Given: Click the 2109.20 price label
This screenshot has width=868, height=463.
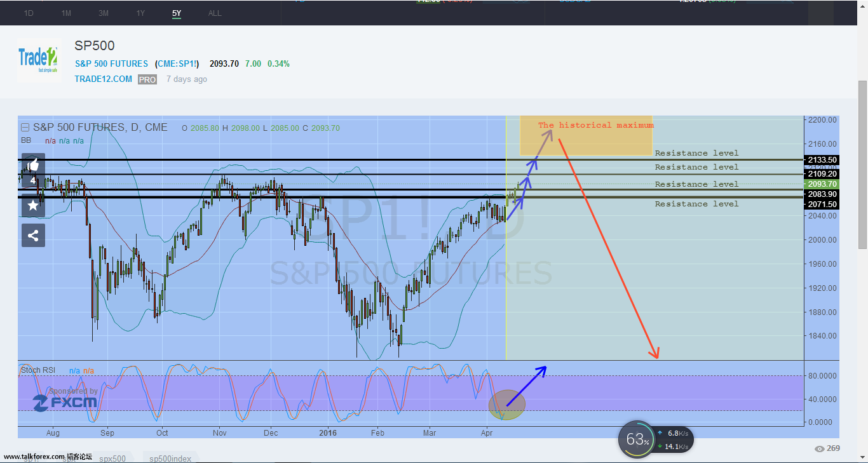Looking at the screenshot, I should click(x=820, y=173).
